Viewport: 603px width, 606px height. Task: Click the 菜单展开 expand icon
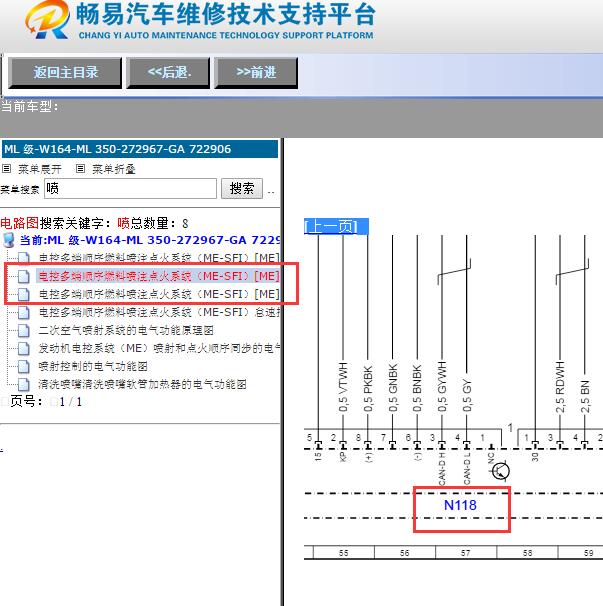click(6, 169)
